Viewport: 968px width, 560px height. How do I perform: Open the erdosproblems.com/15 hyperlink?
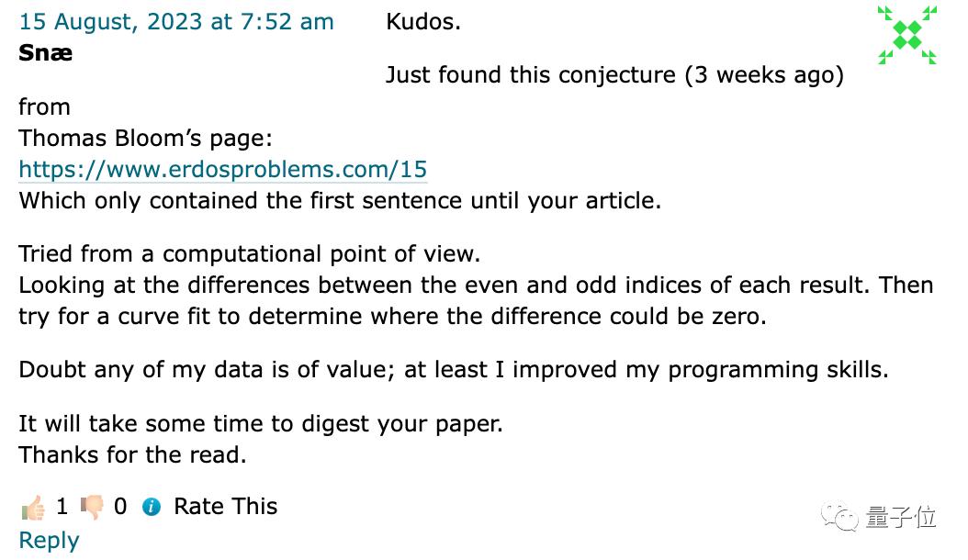[x=222, y=169]
